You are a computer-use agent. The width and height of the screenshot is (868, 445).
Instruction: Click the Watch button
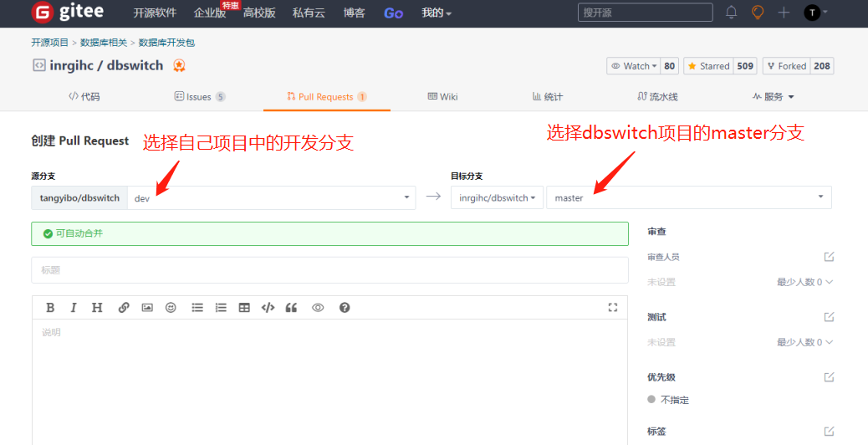tap(633, 66)
